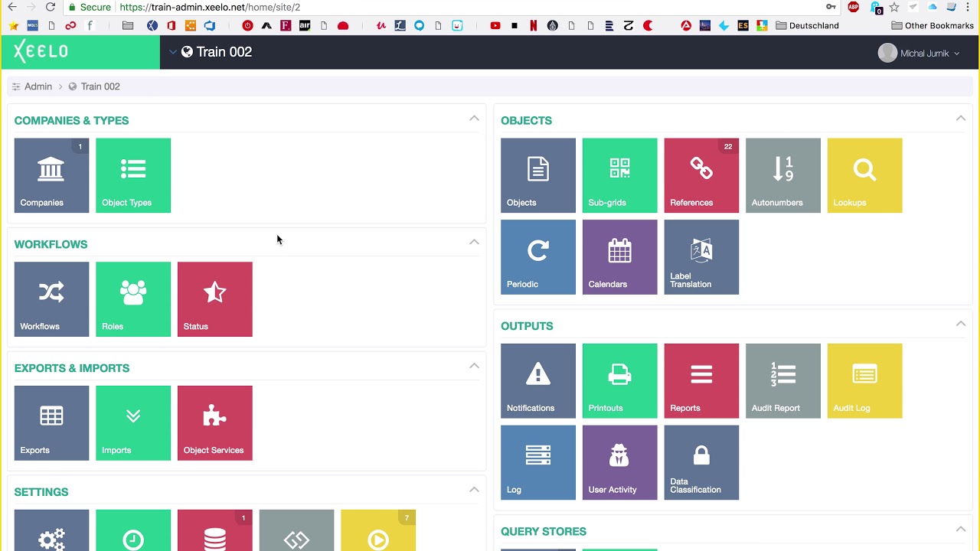Click the Netflix bookmark icon
This screenshot has width=980, height=551.
(534, 25)
